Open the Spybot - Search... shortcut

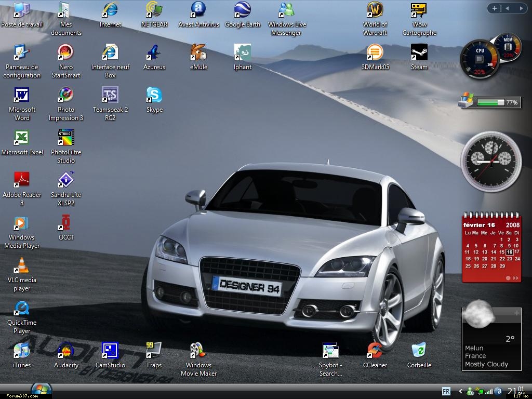(x=331, y=351)
